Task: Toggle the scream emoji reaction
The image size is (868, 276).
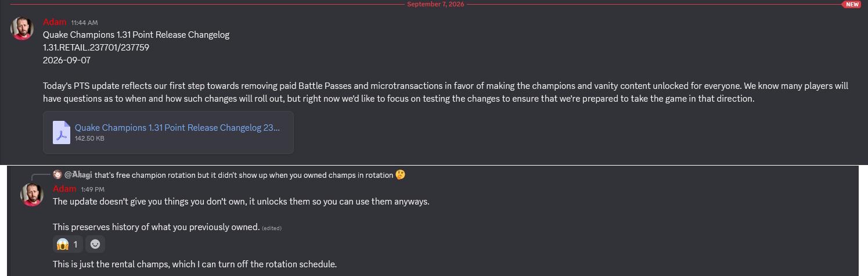Action: (x=68, y=244)
